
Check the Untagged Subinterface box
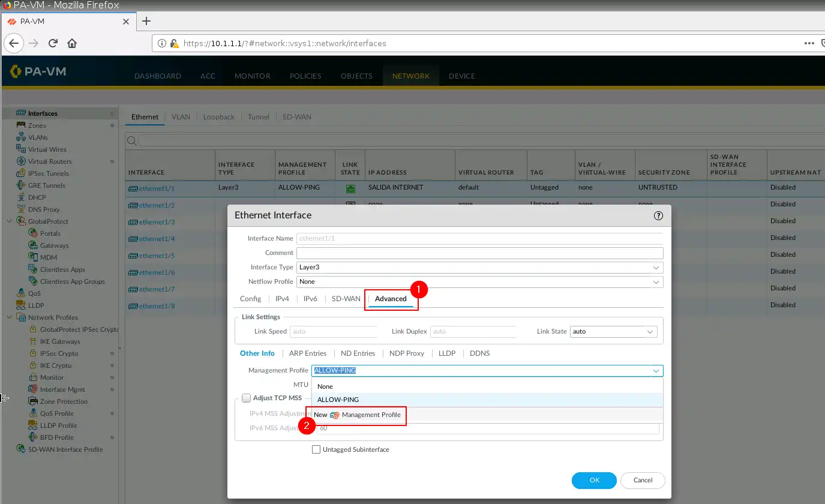316,449
